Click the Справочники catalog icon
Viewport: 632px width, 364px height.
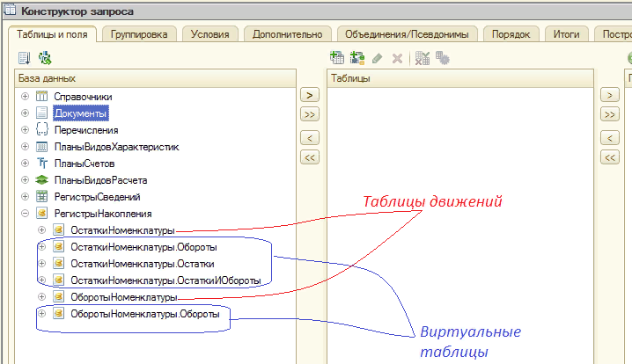coord(42,96)
